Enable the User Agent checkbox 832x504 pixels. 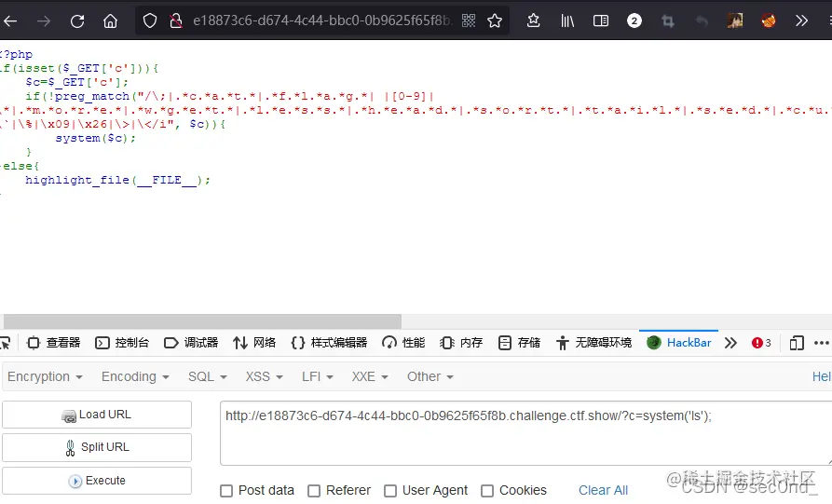pyautogui.click(x=390, y=491)
